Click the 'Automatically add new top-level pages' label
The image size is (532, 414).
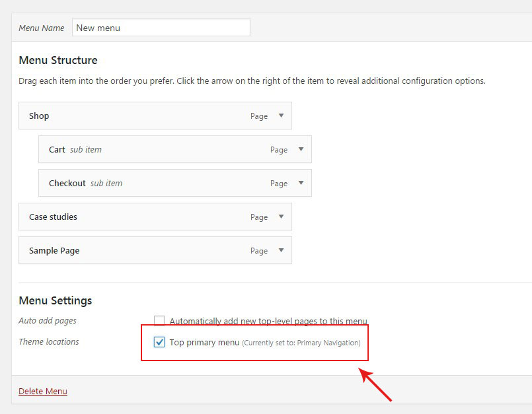click(268, 321)
